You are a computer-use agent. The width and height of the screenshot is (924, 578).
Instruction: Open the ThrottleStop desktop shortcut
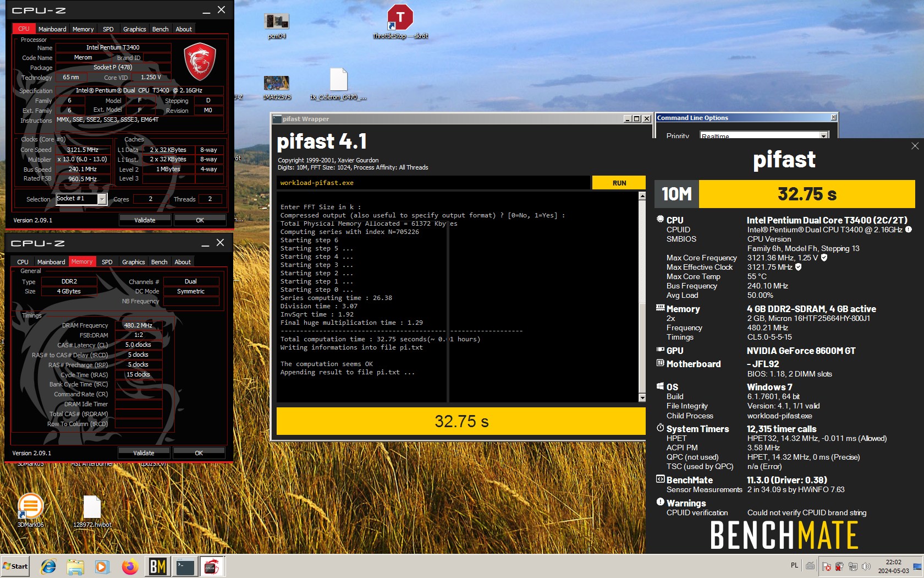tap(400, 22)
